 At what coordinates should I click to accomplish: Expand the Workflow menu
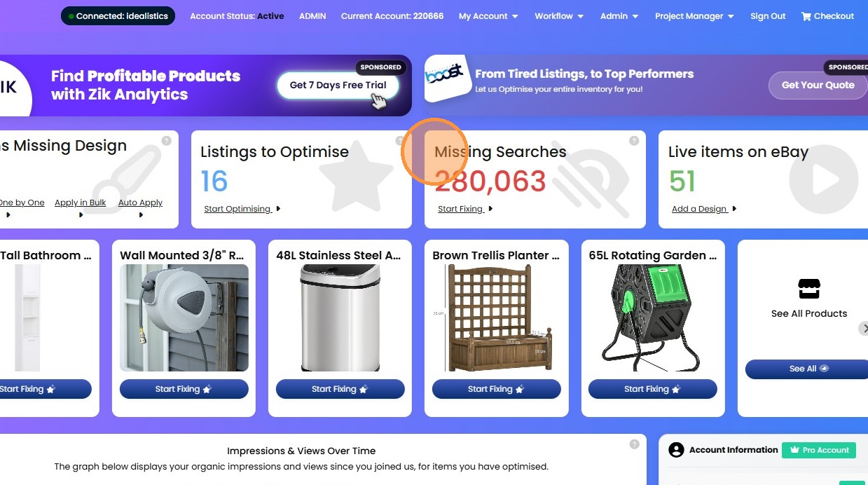559,16
